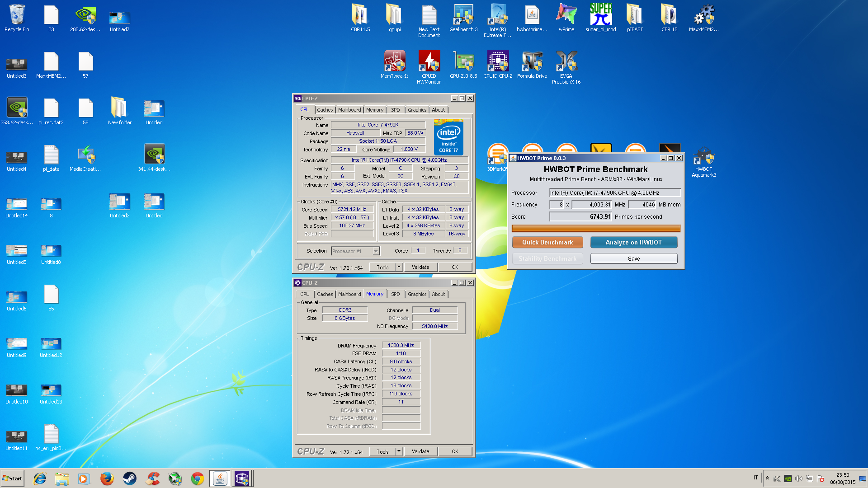Open MediaCreation tool icon
The height and width of the screenshot is (488, 868).
pos(85,158)
